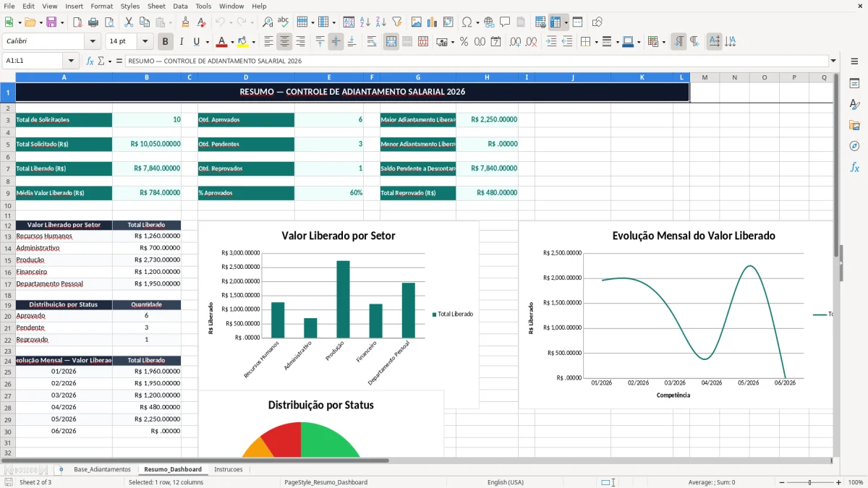868x488 pixels.
Task: Open the Format menu
Action: pos(102,6)
